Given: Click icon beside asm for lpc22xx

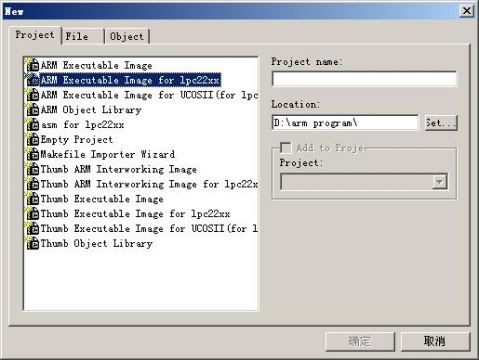Looking at the screenshot, I should [x=32, y=124].
